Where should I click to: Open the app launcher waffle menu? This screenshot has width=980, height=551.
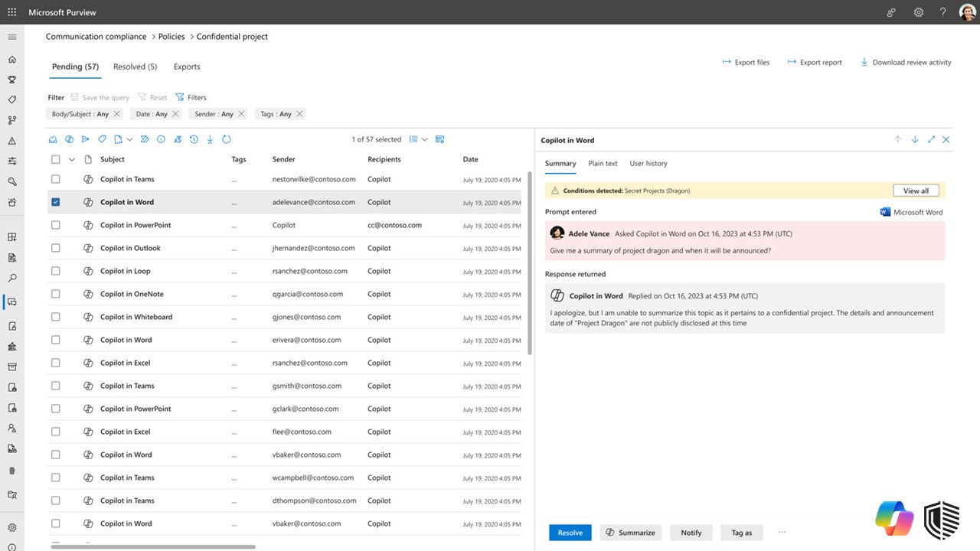point(12,12)
